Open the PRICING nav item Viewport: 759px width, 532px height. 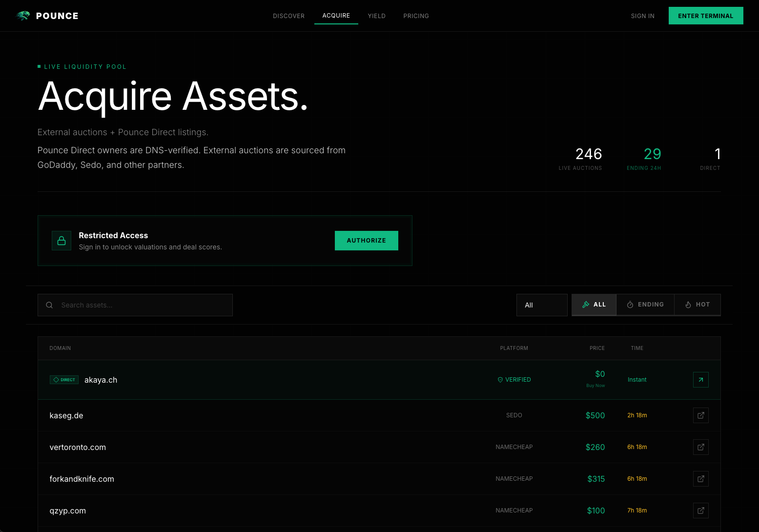[x=416, y=16]
